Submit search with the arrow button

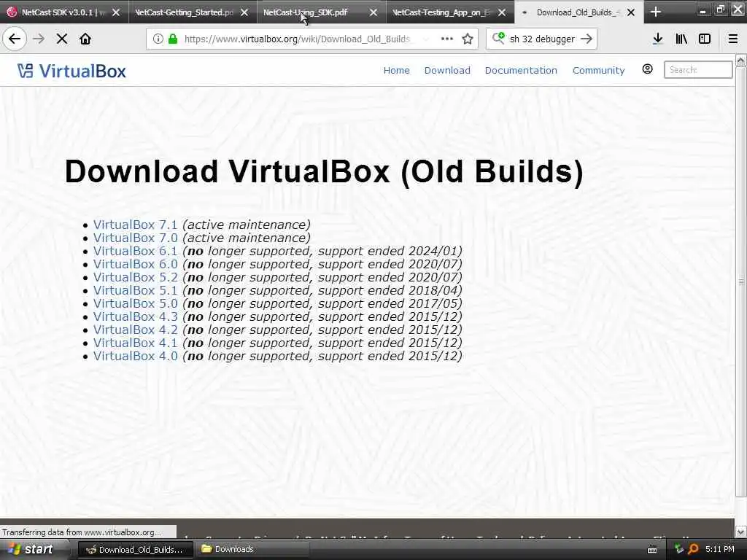(x=587, y=39)
